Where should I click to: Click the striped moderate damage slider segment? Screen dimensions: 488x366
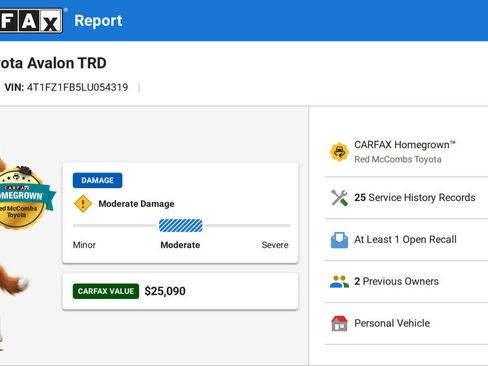pyautogui.click(x=180, y=226)
